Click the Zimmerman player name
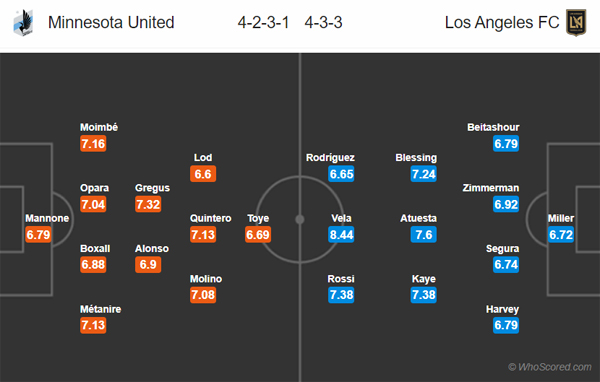Image resolution: width=600 pixels, height=382 pixels. pyautogui.click(x=491, y=188)
